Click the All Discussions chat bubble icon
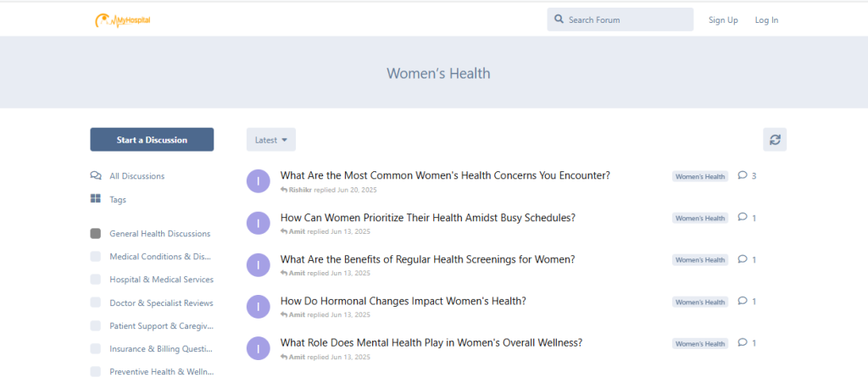Viewport: 868px width, 383px height. point(96,176)
